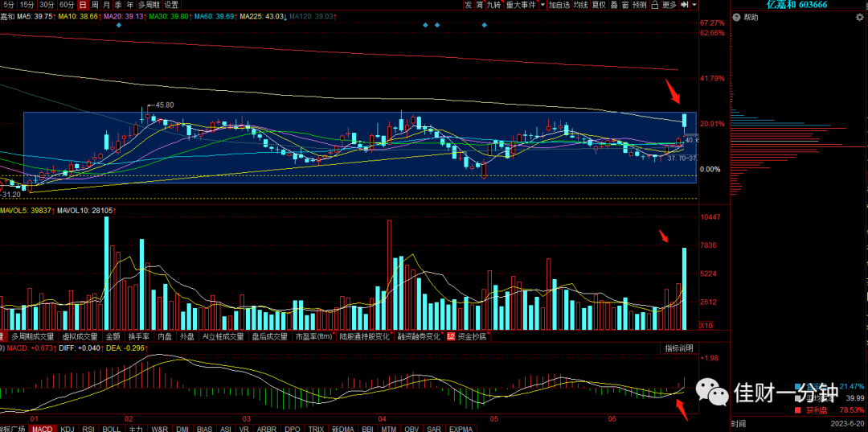Expand the dropdown arrow next to 重大事件
This screenshot has height=432, width=868.
[x=542, y=5]
